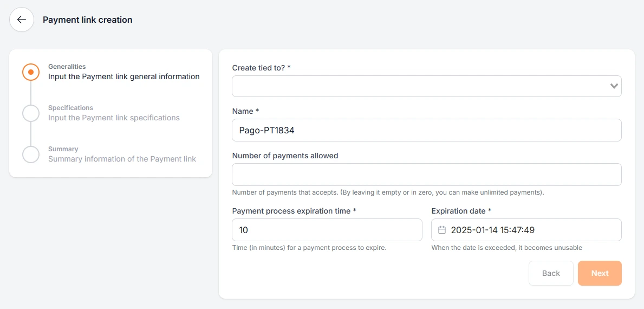The image size is (644, 309).
Task: Click the Summary step circle indicator
Action: [x=31, y=154]
